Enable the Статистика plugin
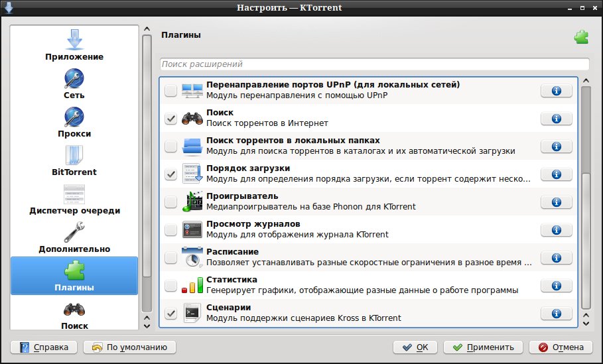The image size is (603, 364). click(170, 286)
